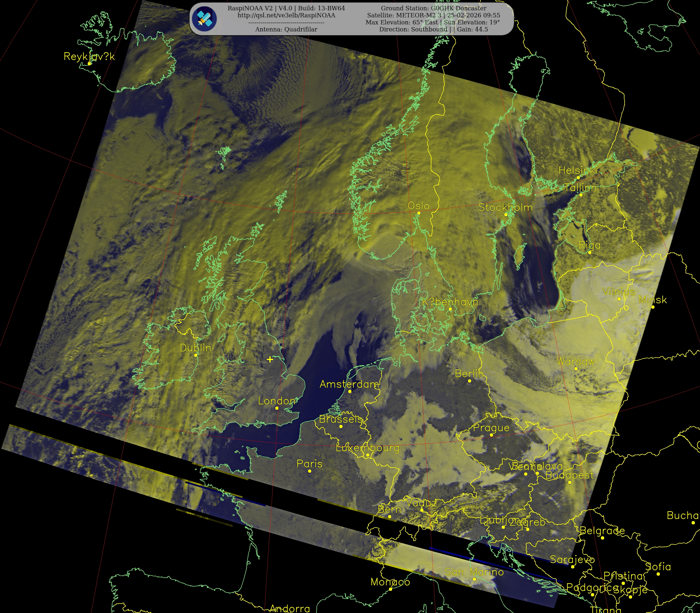The height and width of the screenshot is (613, 700).
Task: Click the Amsterdam city label
Action: click(349, 384)
